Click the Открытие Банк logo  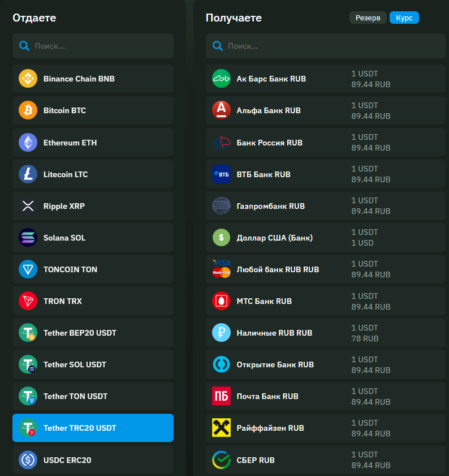click(x=221, y=364)
